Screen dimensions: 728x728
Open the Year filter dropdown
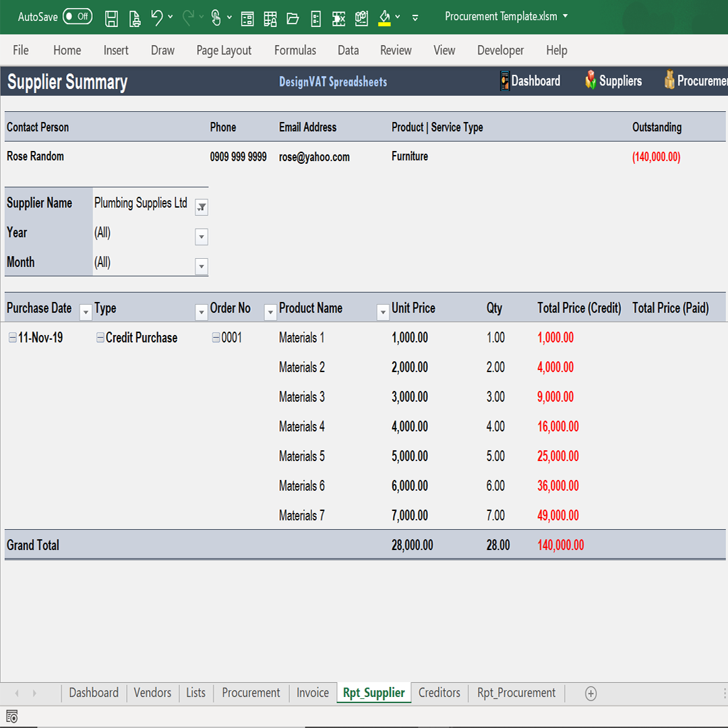tap(201, 237)
